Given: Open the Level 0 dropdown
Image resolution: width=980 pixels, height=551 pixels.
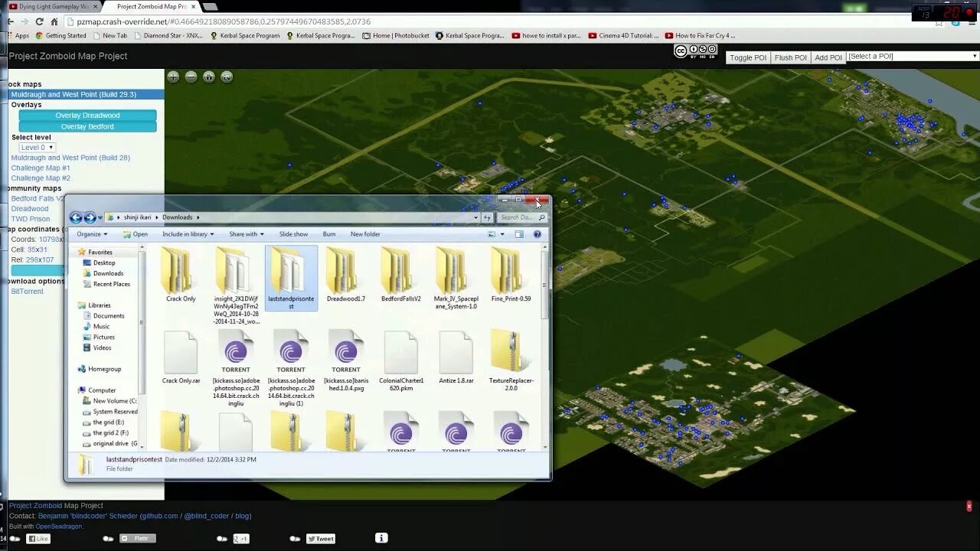Looking at the screenshot, I should [x=37, y=148].
